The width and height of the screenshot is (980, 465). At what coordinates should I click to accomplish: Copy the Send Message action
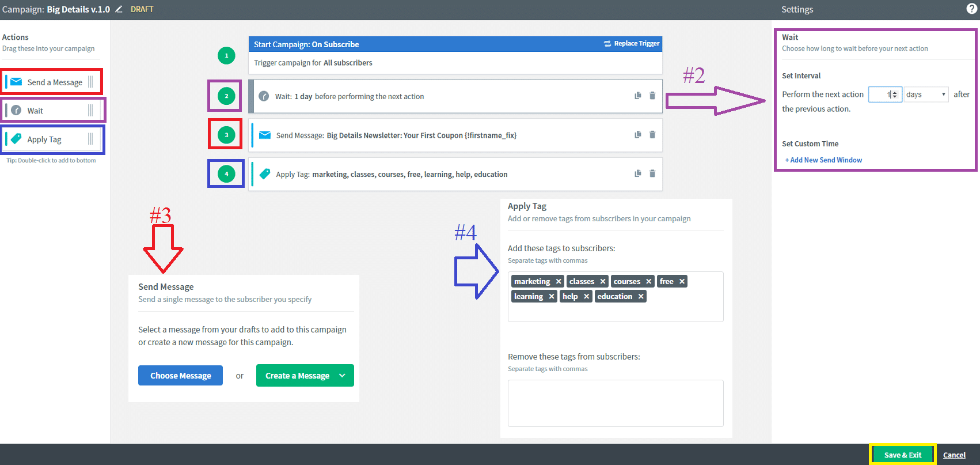[638, 135]
